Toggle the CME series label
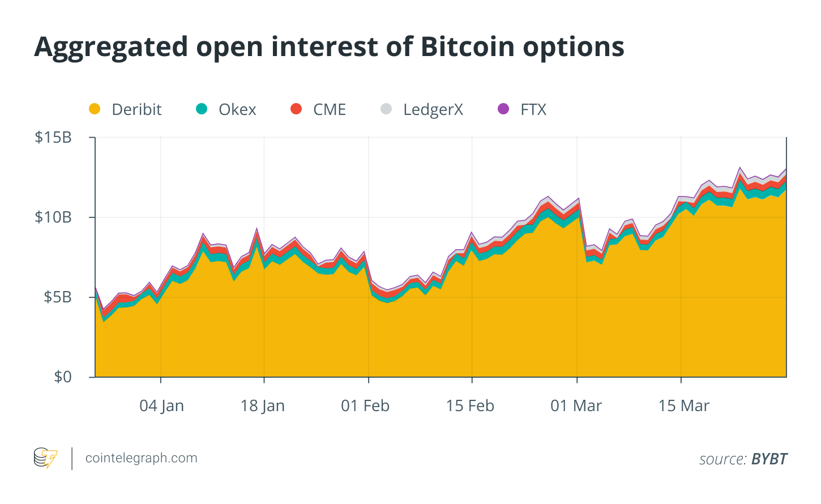 pos(330,109)
